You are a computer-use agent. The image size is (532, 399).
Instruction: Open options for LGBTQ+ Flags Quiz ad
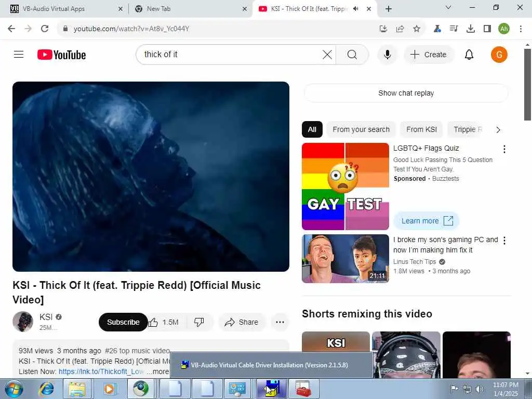click(x=504, y=149)
